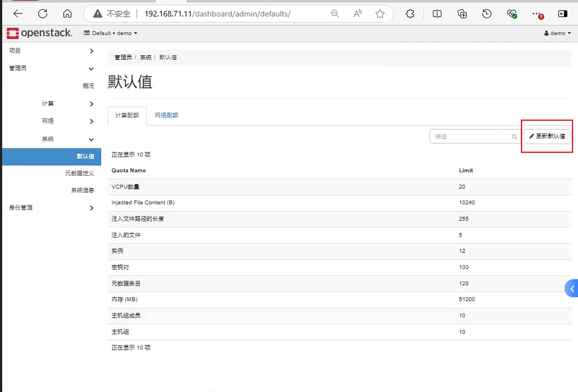Click inside the 筛选 filter field

pyautogui.click(x=475, y=136)
